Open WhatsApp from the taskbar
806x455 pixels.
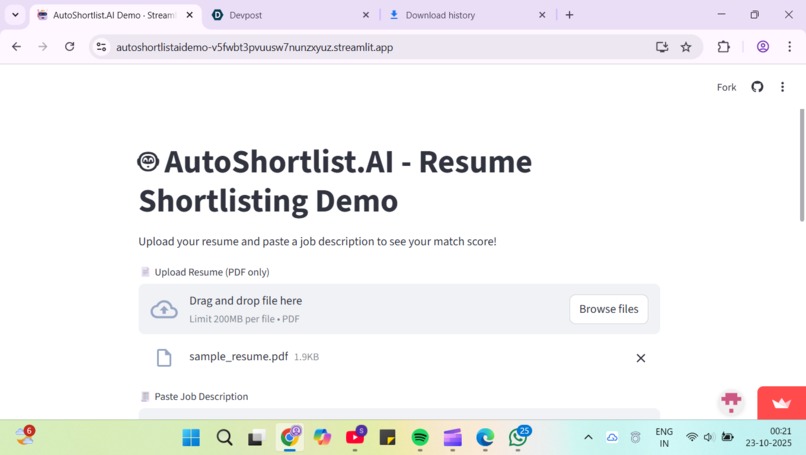518,437
